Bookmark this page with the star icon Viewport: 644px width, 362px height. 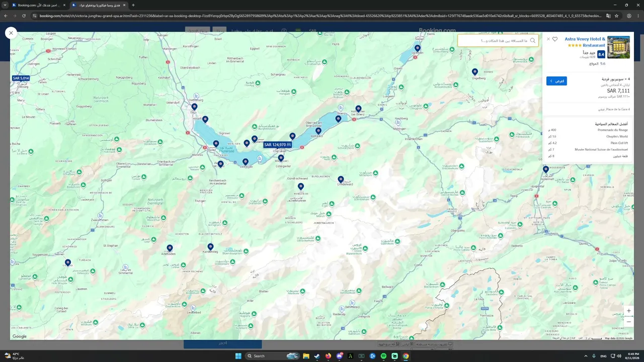pos(616,16)
